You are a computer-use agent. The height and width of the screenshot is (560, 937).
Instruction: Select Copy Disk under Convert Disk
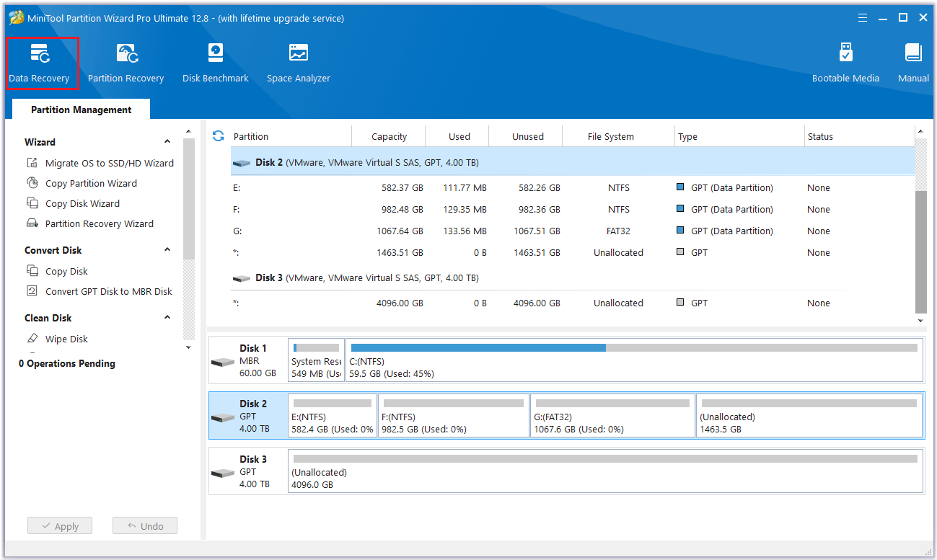[57, 271]
